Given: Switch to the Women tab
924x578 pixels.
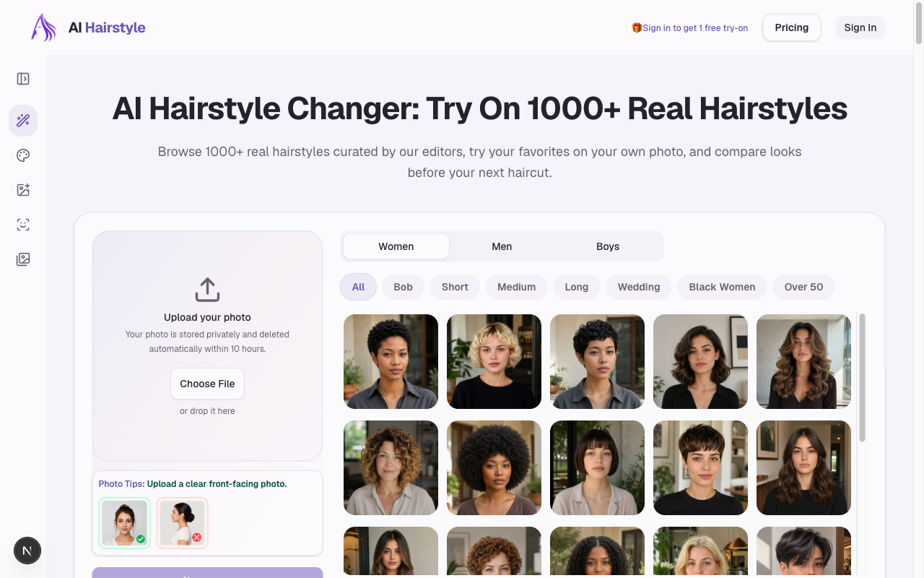Looking at the screenshot, I should point(396,246).
